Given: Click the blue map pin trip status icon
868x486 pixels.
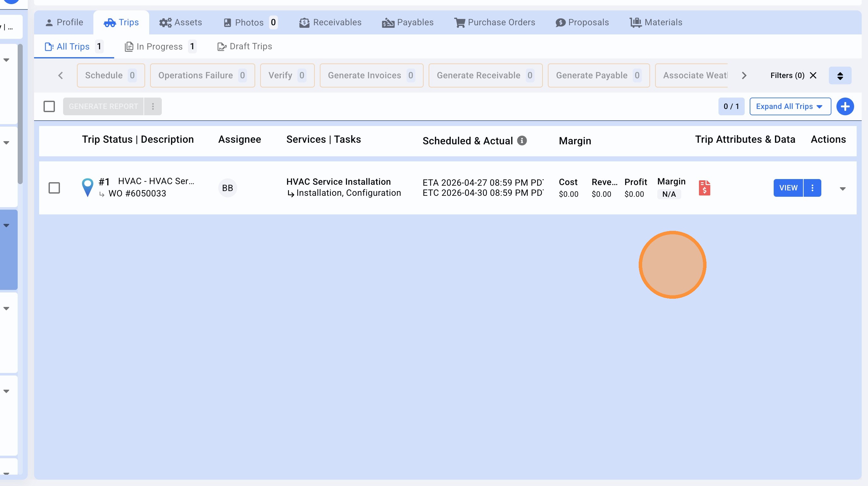Looking at the screenshot, I should pos(87,187).
